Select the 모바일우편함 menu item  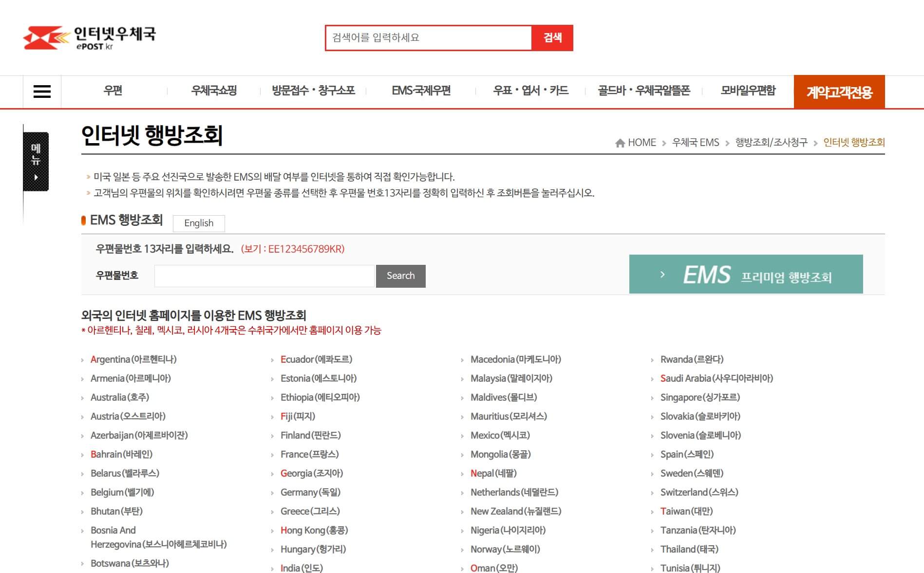coord(748,91)
